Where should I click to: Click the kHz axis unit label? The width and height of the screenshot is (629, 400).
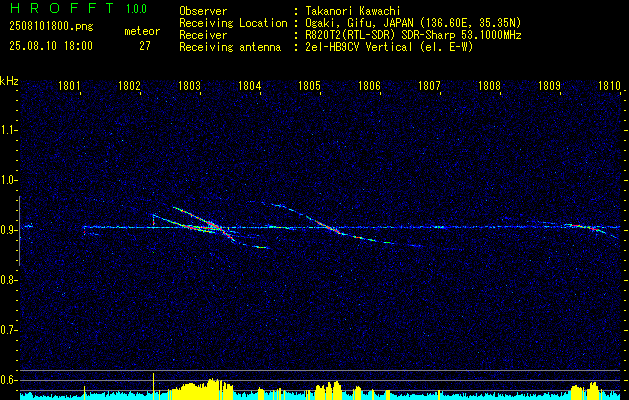(9, 81)
